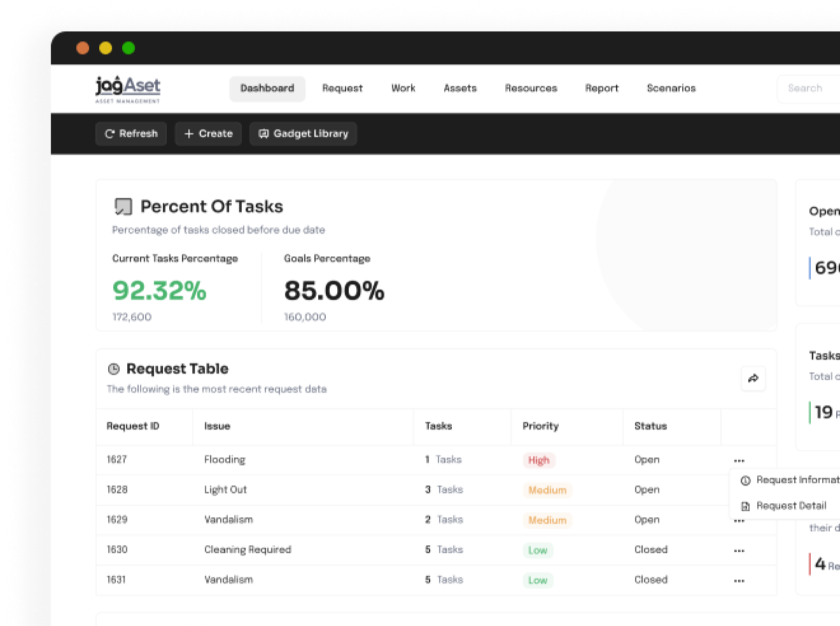The width and height of the screenshot is (840, 626).
Task: Choose Request Information from the menu
Action: 790,480
